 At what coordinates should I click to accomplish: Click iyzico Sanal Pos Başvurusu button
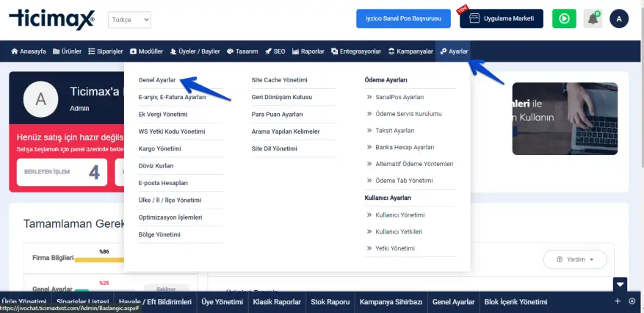tap(403, 18)
